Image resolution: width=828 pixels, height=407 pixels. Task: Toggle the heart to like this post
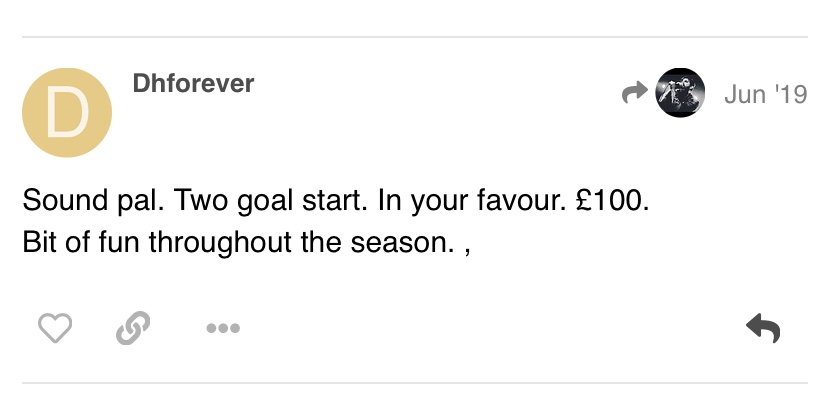[55, 328]
